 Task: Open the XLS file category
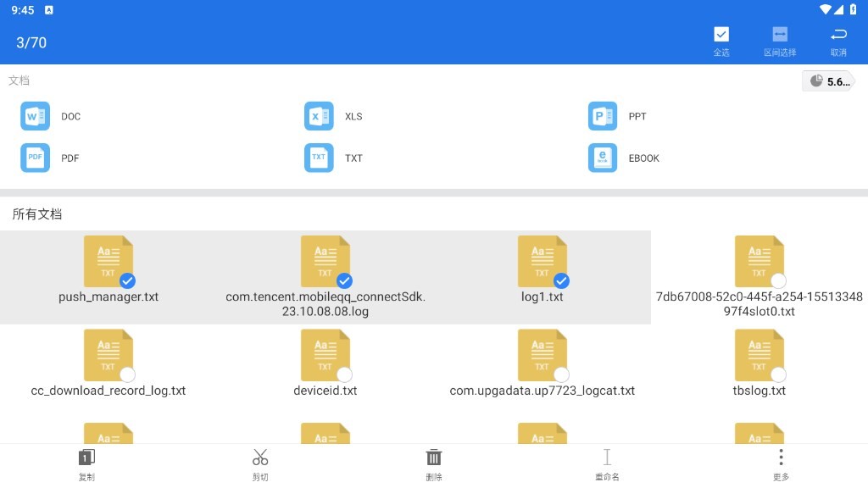[x=319, y=116]
